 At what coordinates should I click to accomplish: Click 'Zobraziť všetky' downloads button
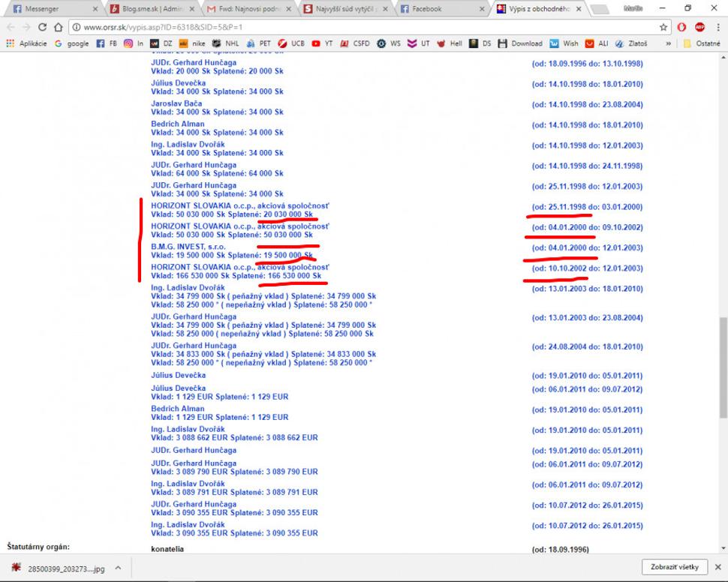click(x=675, y=567)
